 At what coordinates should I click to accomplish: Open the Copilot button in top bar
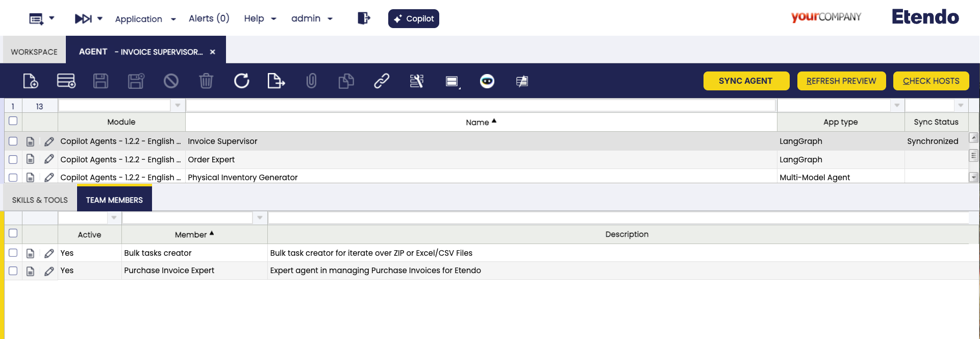(414, 18)
